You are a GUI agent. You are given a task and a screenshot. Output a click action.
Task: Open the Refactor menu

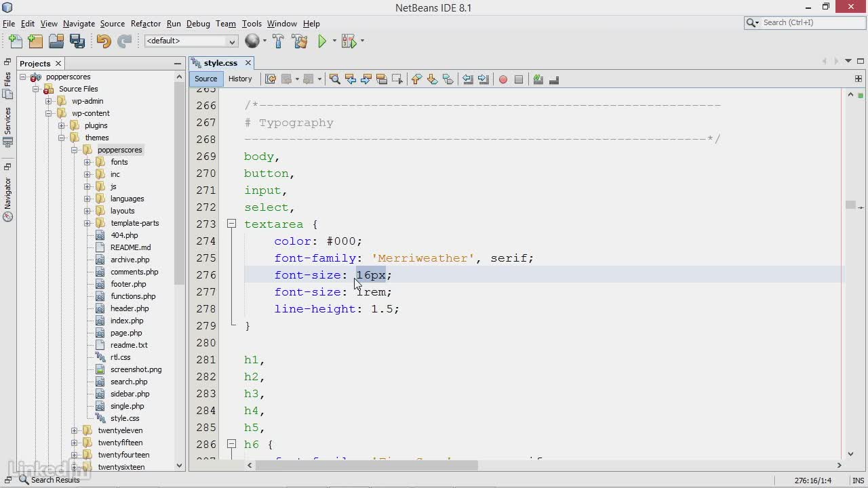146,23
